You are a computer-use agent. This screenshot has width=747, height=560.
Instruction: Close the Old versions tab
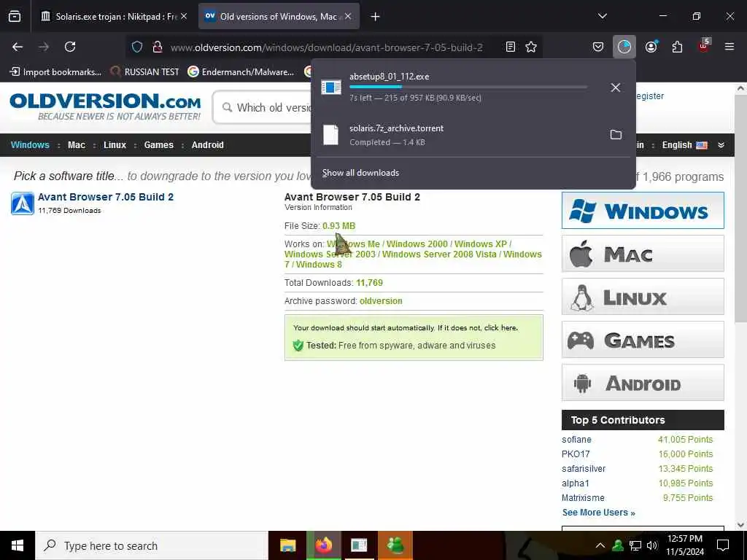tap(348, 17)
